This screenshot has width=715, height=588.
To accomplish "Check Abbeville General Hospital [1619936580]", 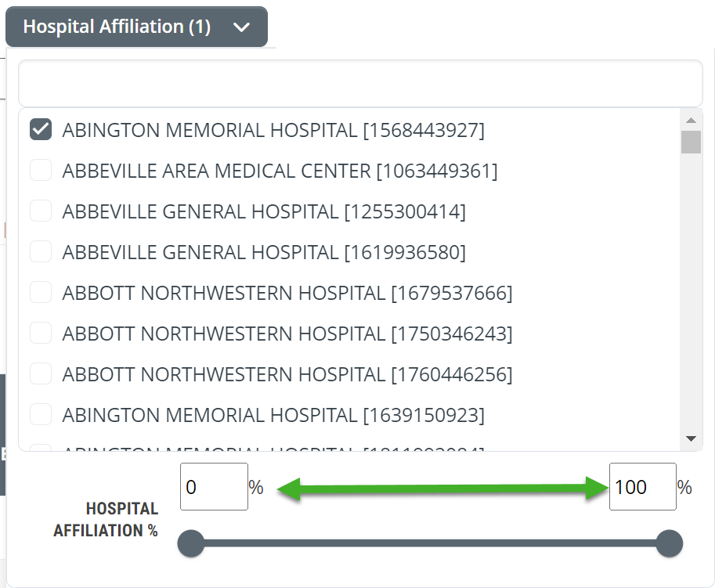I will point(41,251).
